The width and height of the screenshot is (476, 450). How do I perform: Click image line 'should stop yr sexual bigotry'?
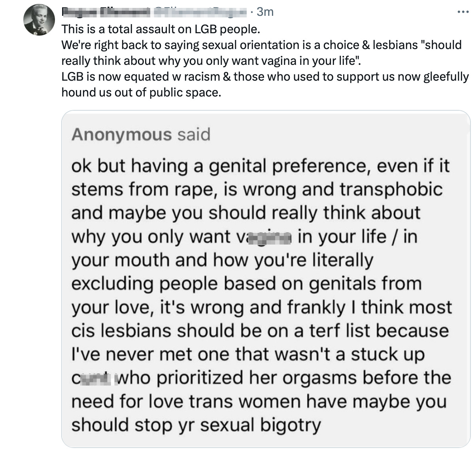(196, 425)
